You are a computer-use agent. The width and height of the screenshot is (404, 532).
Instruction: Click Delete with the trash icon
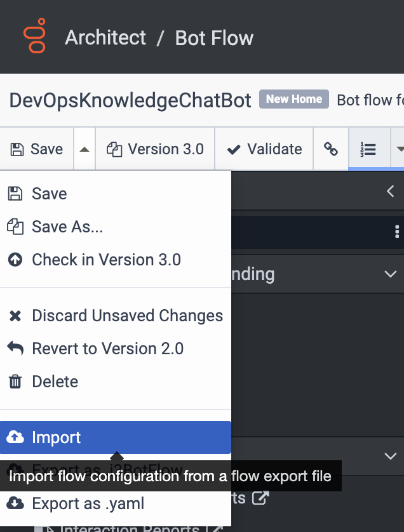(x=55, y=382)
